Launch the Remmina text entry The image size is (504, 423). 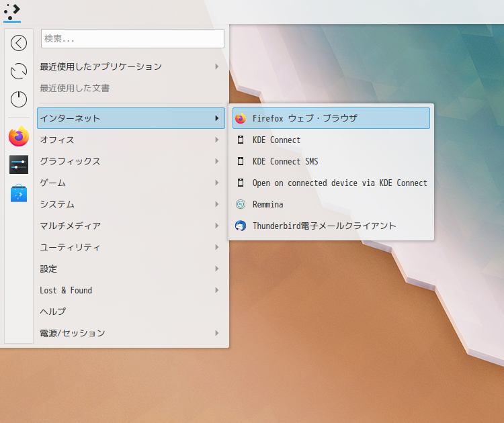[267, 205]
